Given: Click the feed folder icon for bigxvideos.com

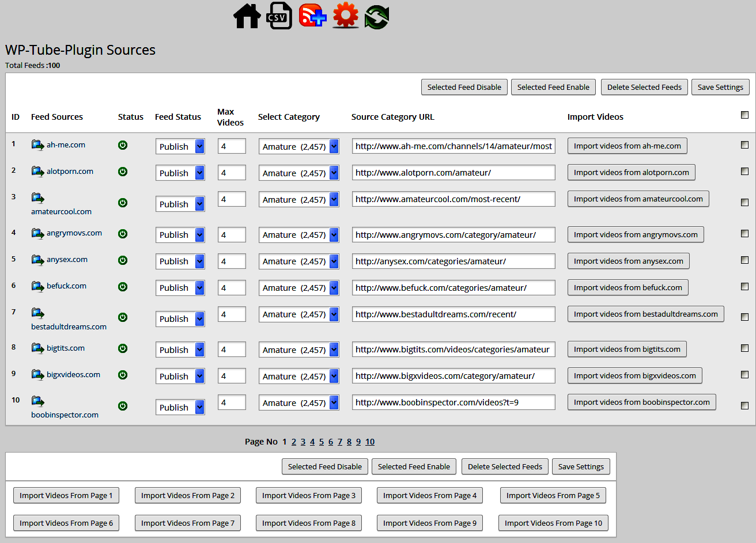Looking at the screenshot, I should click(x=38, y=374).
